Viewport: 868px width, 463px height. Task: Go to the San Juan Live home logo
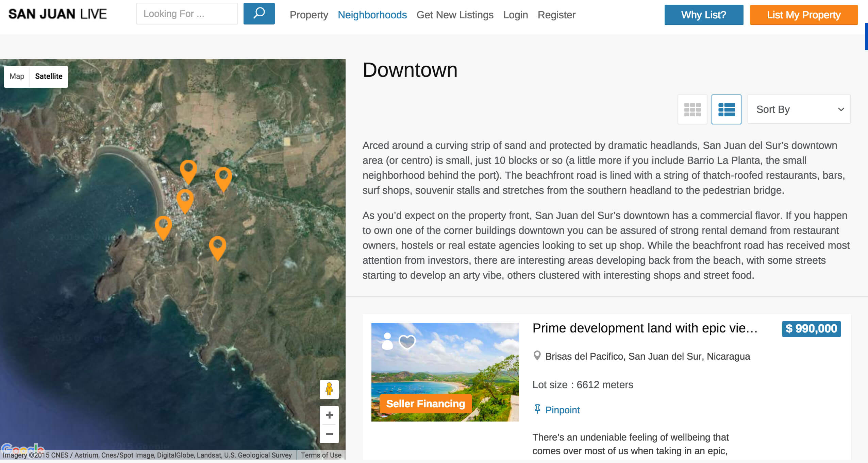click(57, 14)
